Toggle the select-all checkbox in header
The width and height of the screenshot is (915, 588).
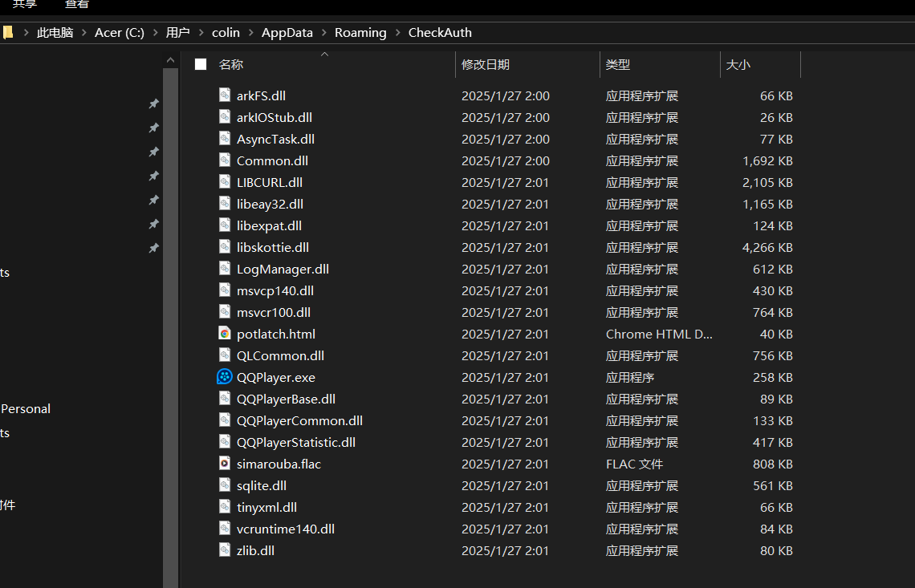[201, 64]
